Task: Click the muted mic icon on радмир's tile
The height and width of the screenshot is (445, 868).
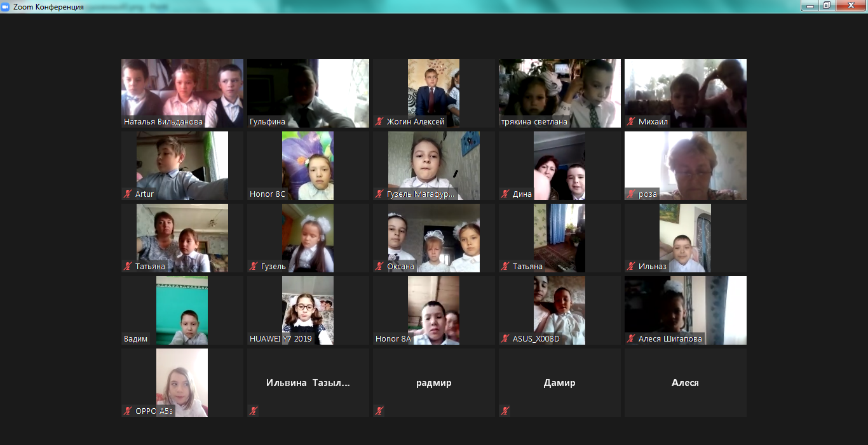Action: [379, 411]
